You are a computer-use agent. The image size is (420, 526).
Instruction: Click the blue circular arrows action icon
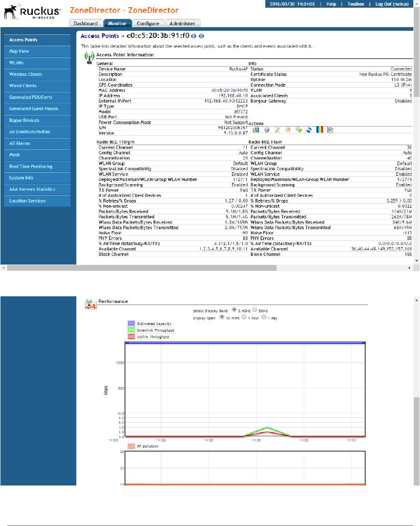(x=309, y=130)
